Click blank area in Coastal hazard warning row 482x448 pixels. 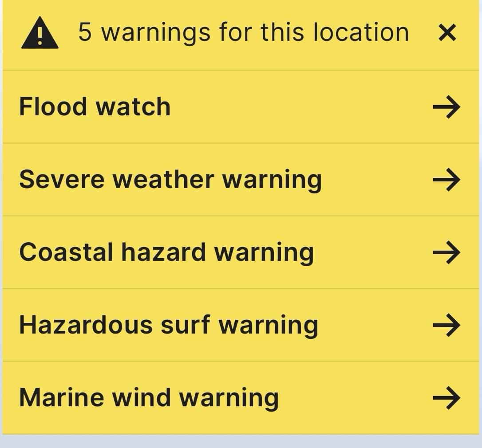372,252
